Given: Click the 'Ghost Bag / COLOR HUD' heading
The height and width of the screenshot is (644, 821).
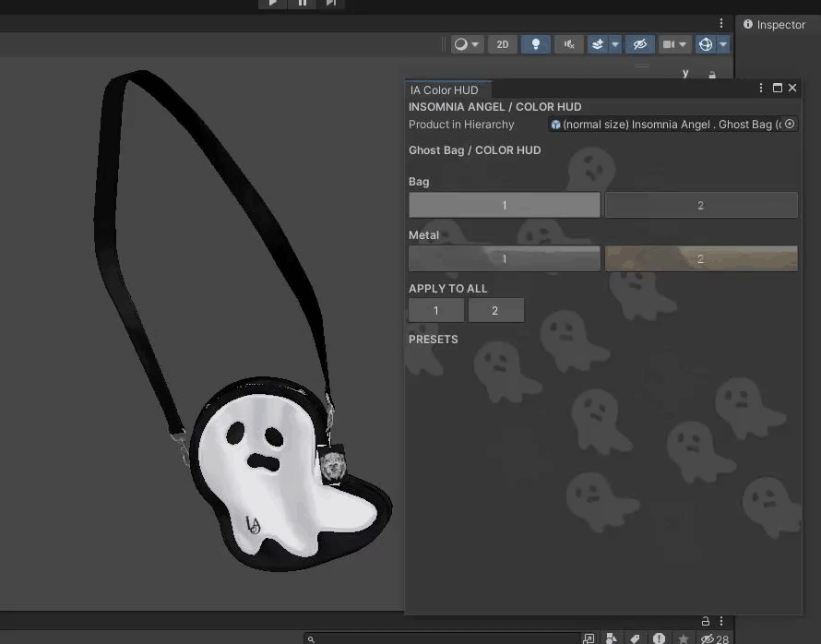Looking at the screenshot, I should click(475, 150).
